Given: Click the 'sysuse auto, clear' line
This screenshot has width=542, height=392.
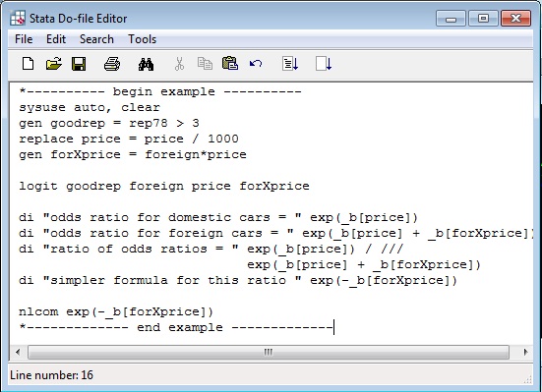Looking at the screenshot, I should [x=90, y=107].
